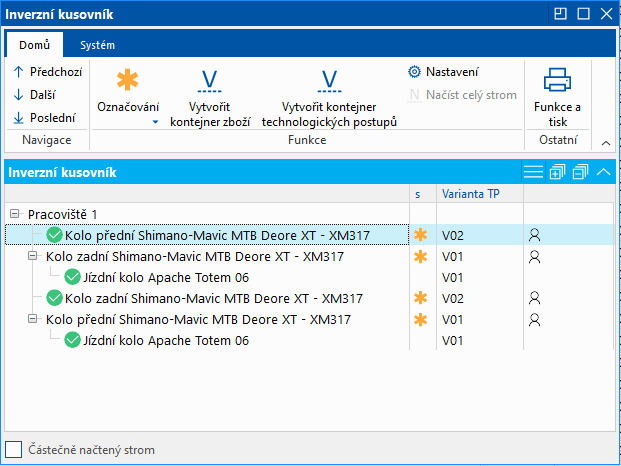Create container of technologických postupů
The width and height of the screenshot is (621, 466).
coord(329,80)
